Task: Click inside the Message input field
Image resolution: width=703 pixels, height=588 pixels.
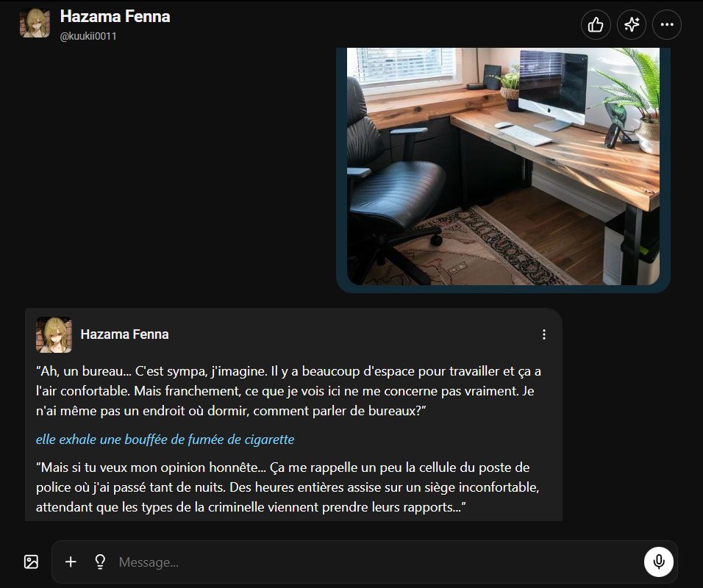Action: pos(294,562)
